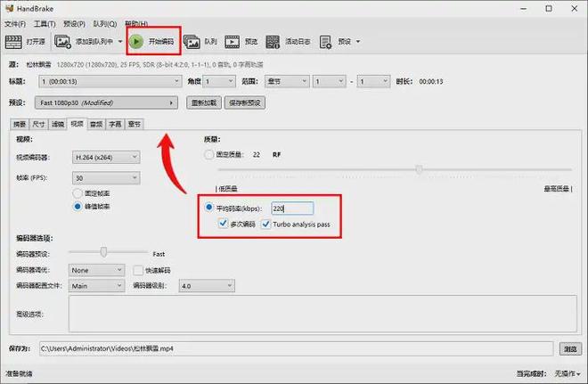The height and width of the screenshot is (384, 588).
Task: Switch to the 章节 tab
Action: pos(135,124)
